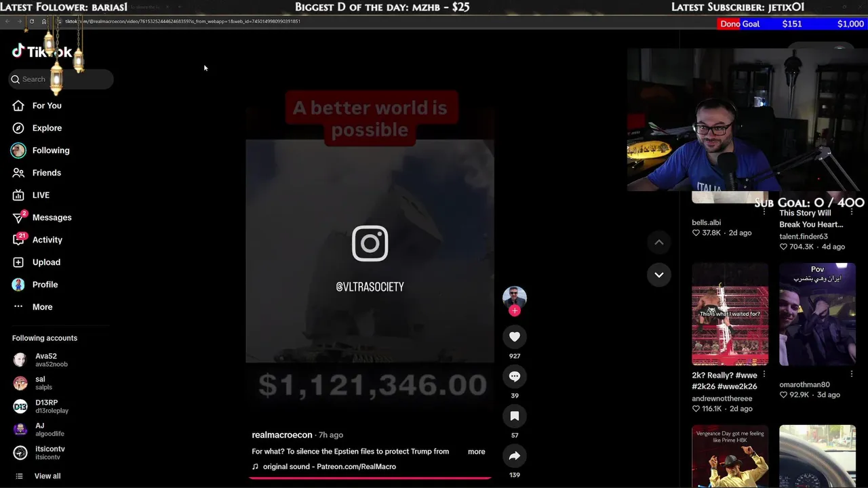Open bells.albi username
The width and height of the screenshot is (868, 488).
click(707, 222)
